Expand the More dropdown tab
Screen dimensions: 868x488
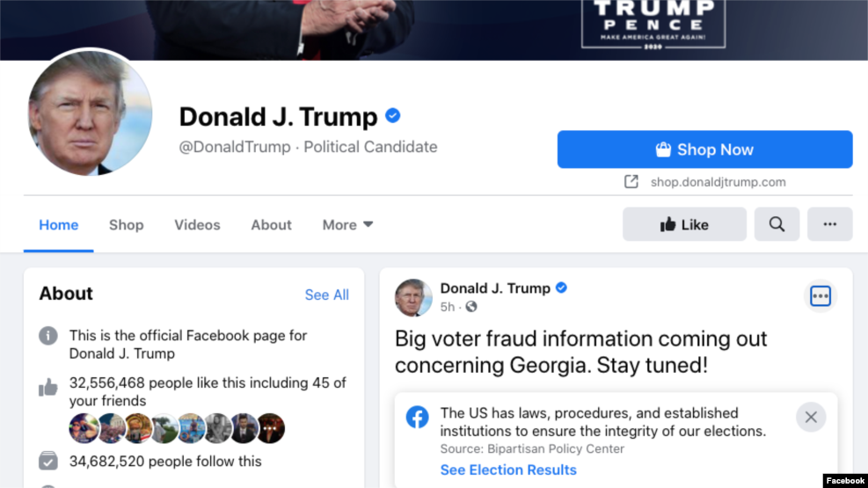pos(347,224)
